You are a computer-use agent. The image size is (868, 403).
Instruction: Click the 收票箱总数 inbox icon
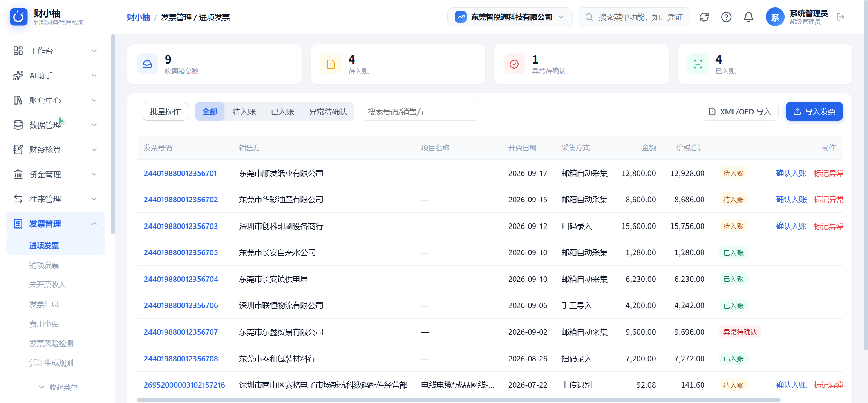pos(147,64)
